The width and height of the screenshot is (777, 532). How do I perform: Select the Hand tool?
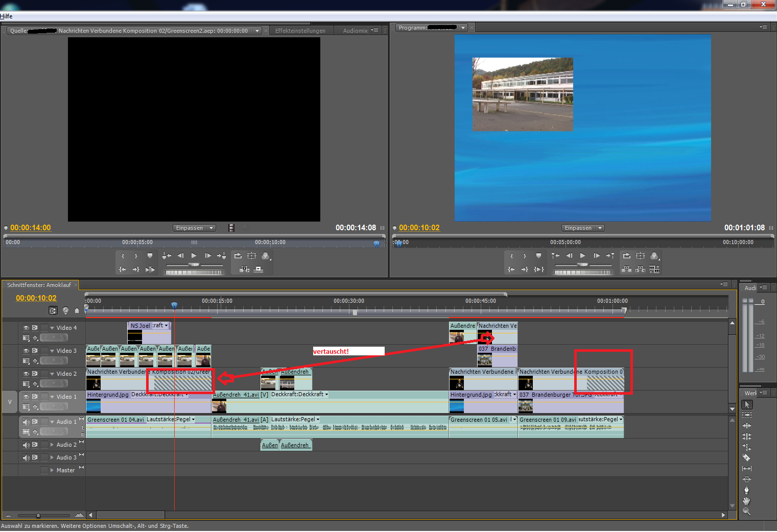tap(746, 500)
